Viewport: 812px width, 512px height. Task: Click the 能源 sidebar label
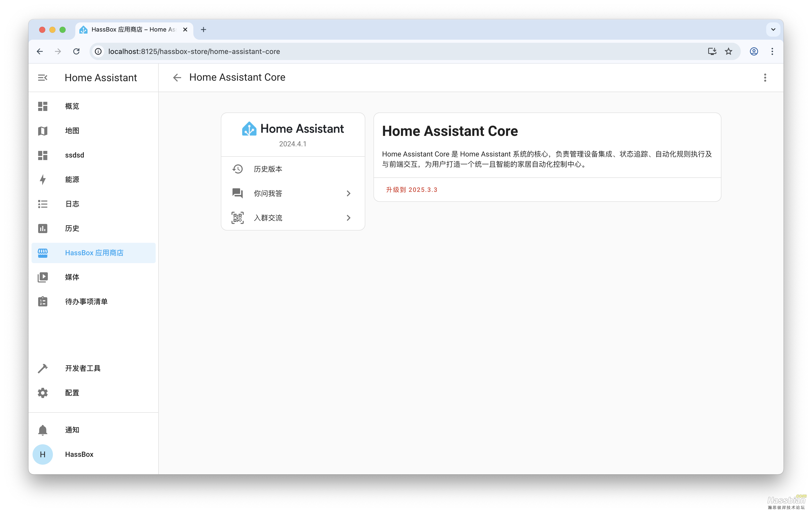coord(72,179)
